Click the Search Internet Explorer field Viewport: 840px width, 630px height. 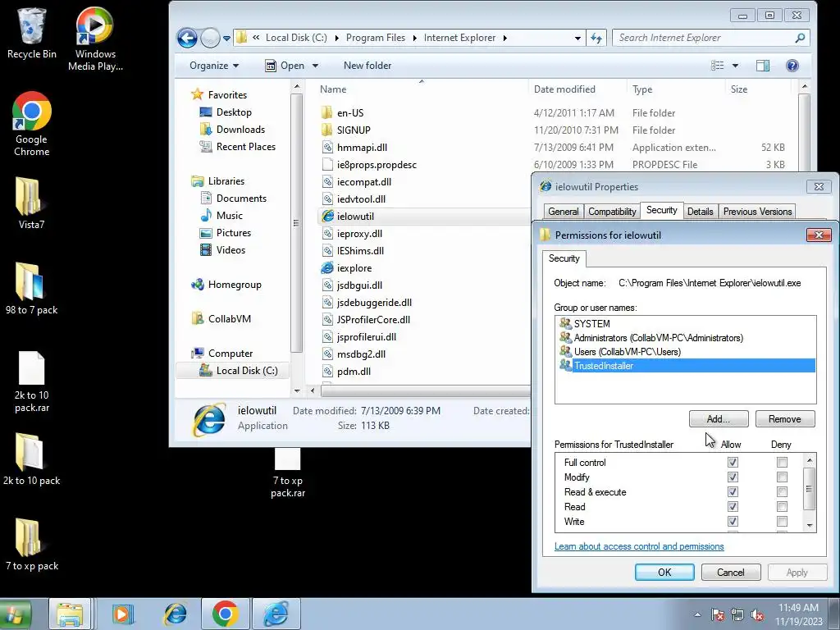[705, 38]
